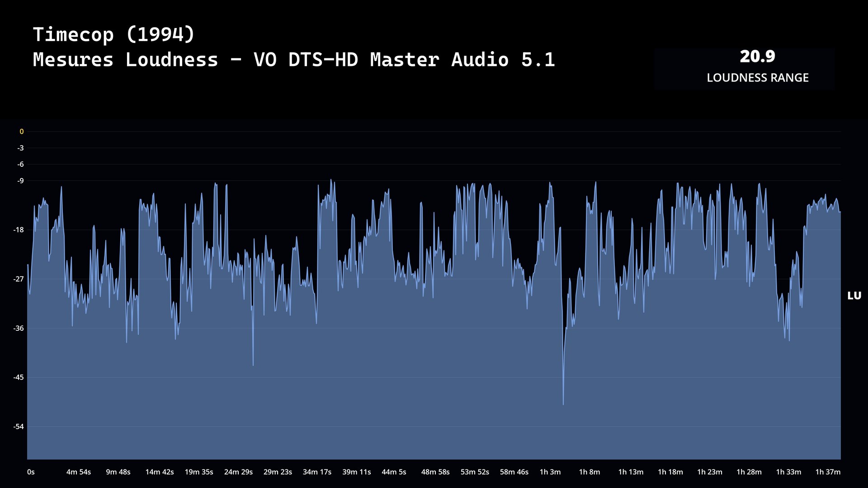
Task: Click the 4m 54s time marker
Action: tap(79, 472)
